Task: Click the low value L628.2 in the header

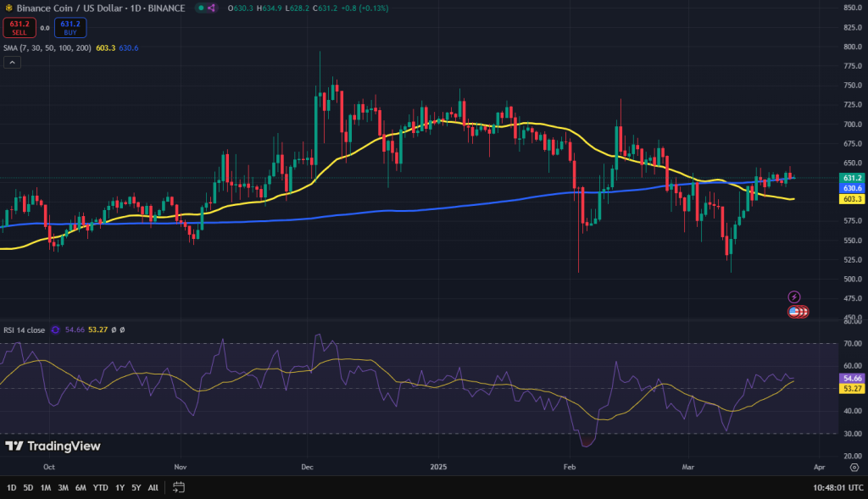Action: (x=298, y=8)
